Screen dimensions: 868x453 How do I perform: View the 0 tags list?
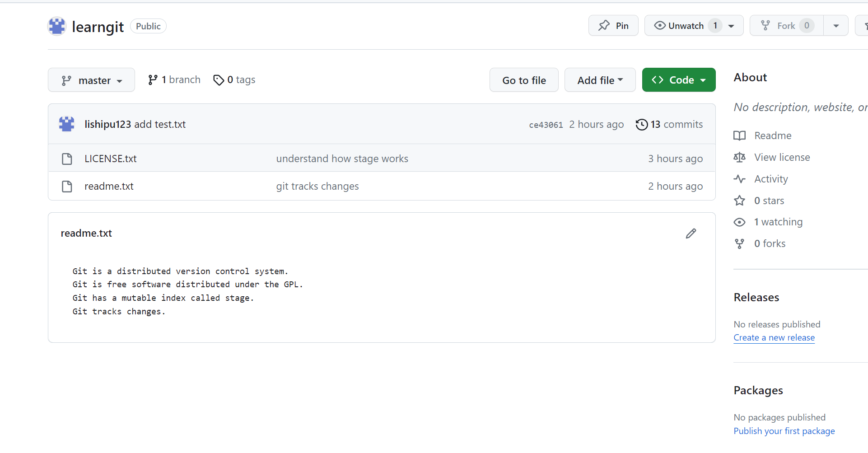(x=234, y=80)
